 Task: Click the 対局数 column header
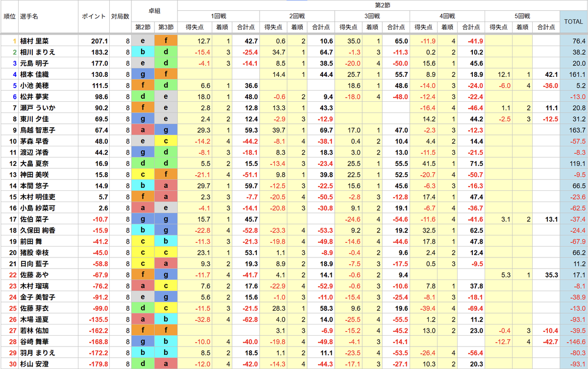(120, 16)
